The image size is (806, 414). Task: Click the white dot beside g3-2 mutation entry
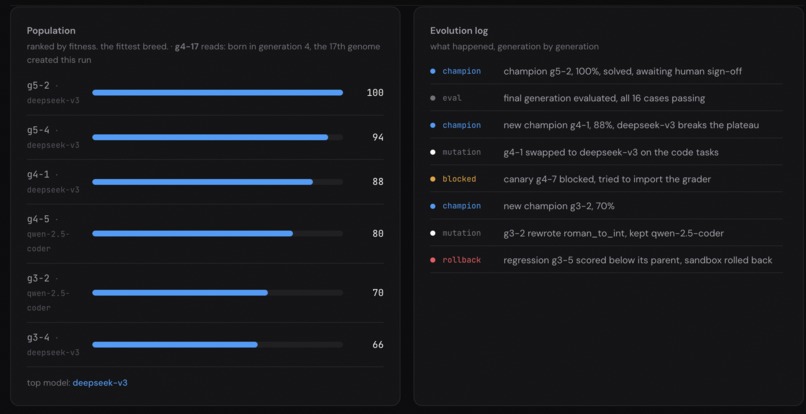[x=433, y=233]
